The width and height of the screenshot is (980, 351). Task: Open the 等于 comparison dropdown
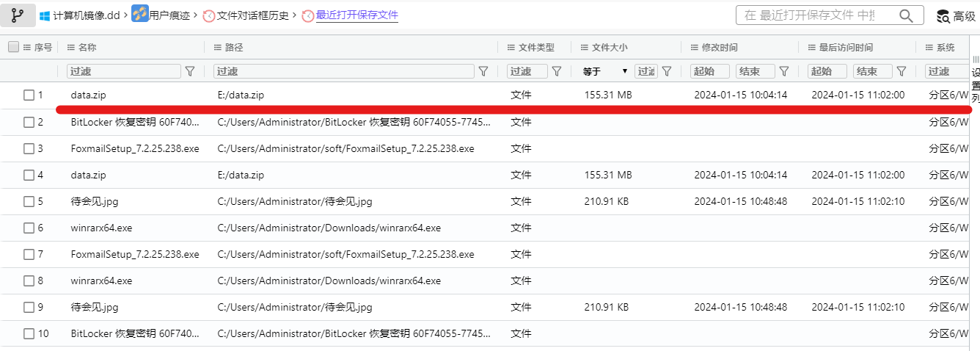pos(605,71)
